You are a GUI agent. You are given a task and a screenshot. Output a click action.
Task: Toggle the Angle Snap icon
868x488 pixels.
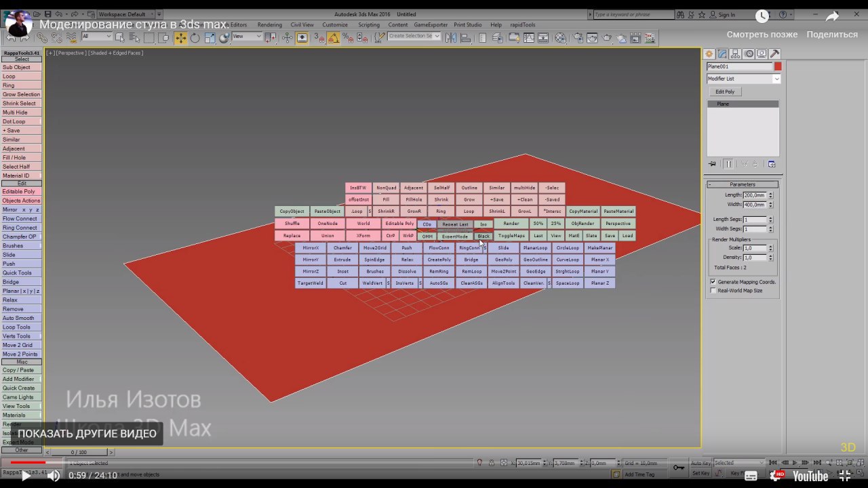coord(333,38)
